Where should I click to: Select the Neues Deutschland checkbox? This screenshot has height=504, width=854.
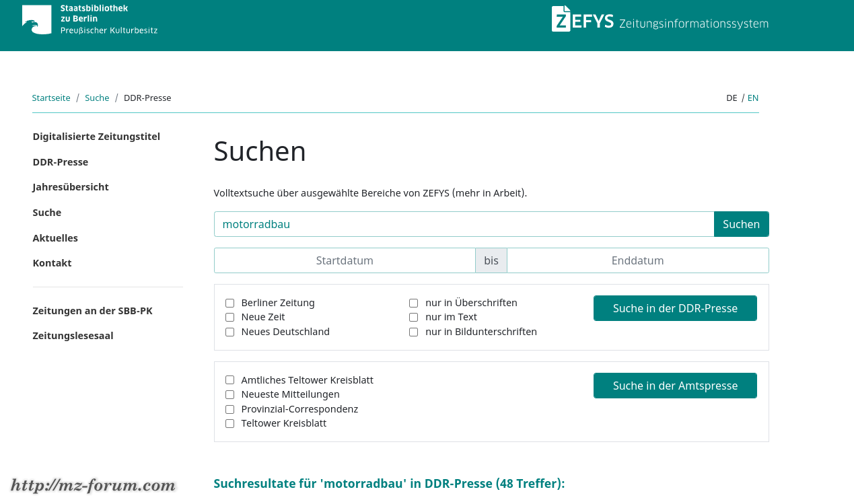(229, 332)
